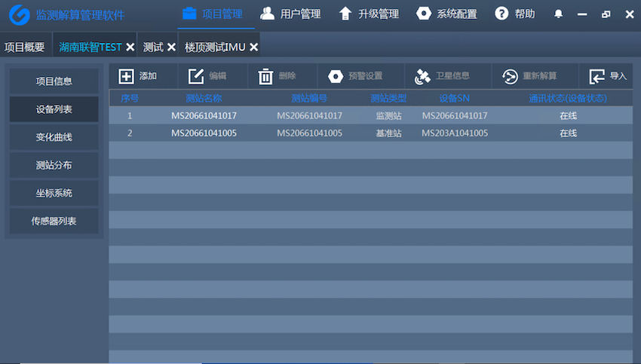The image size is (641, 364).
Task: Click the 系统配置 hexagon icon
Action: click(424, 14)
